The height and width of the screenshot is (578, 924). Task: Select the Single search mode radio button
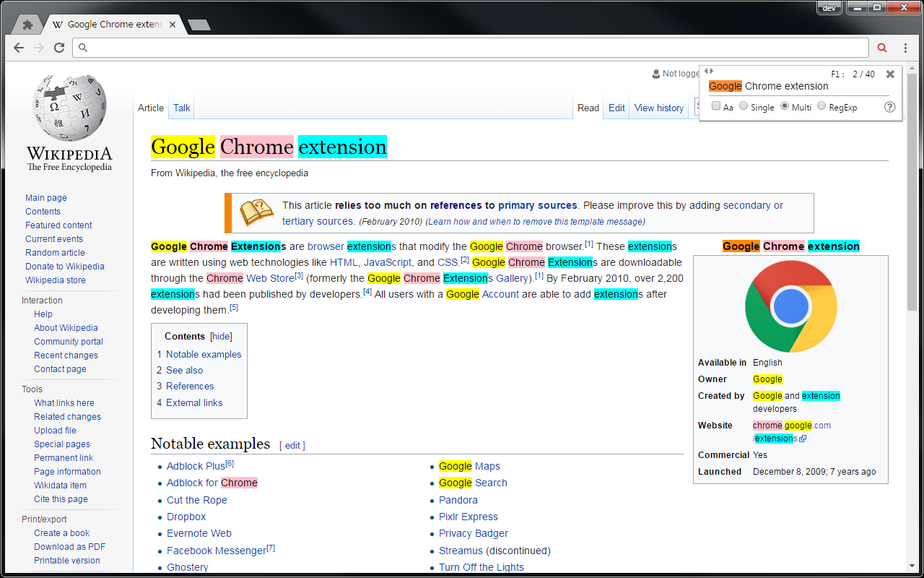click(744, 106)
